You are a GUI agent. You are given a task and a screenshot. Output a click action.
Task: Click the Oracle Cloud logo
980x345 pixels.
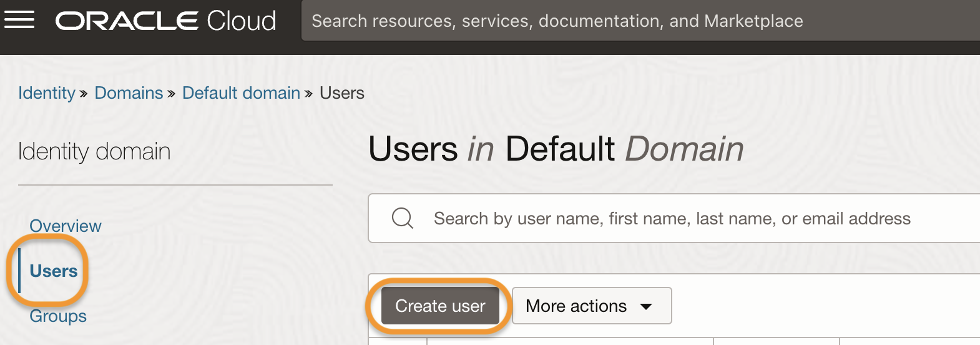point(166,21)
